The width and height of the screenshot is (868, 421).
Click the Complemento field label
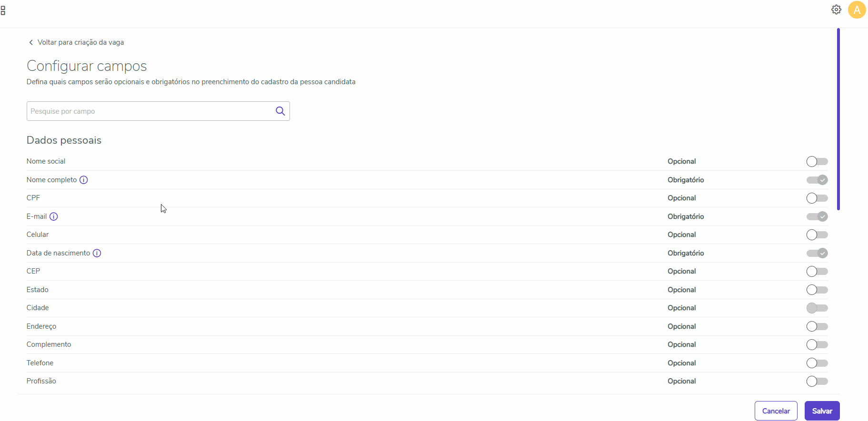point(49,344)
